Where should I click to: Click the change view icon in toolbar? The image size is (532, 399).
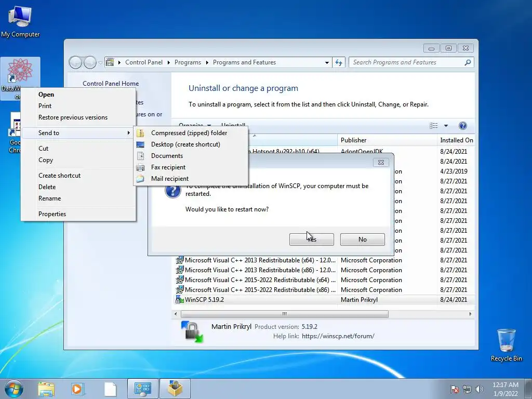point(434,126)
